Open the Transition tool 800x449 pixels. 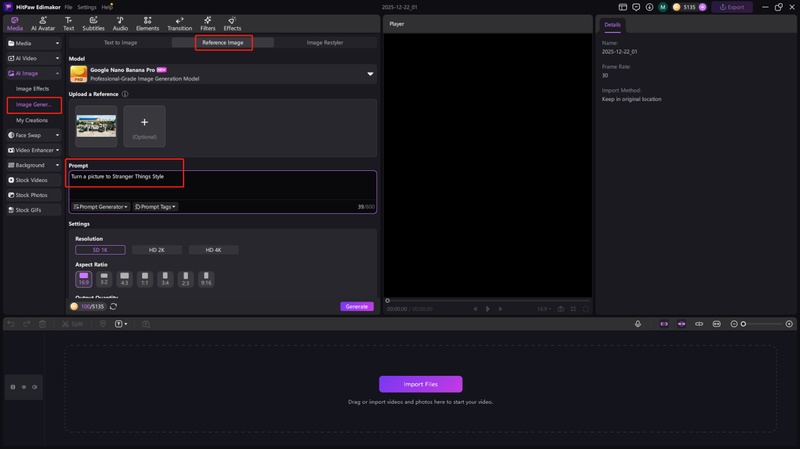click(180, 23)
